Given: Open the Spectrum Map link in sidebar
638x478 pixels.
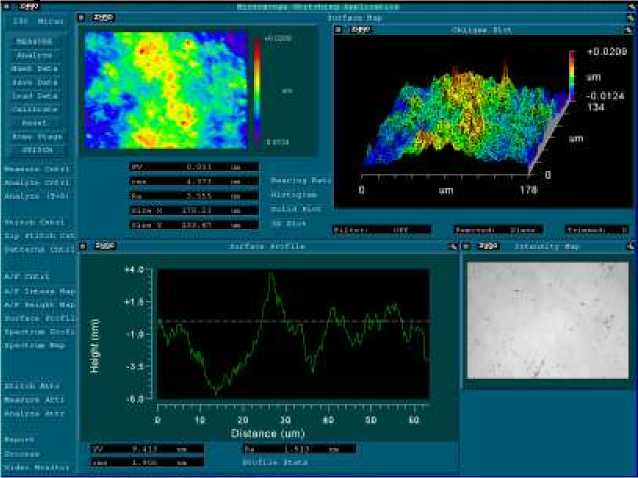Looking at the screenshot, I should tap(35, 345).
